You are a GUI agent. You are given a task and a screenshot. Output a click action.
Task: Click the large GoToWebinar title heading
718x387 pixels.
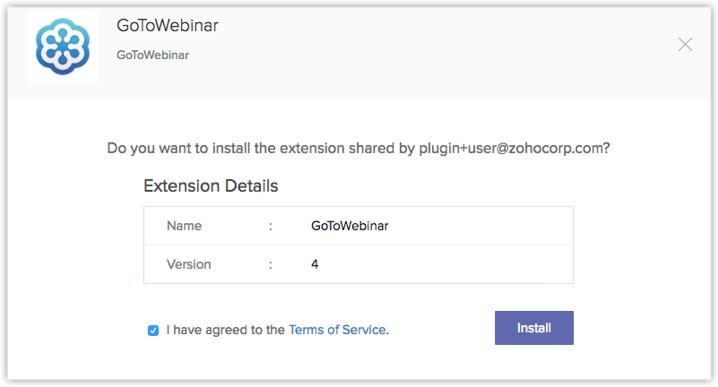tap(168, 25)
